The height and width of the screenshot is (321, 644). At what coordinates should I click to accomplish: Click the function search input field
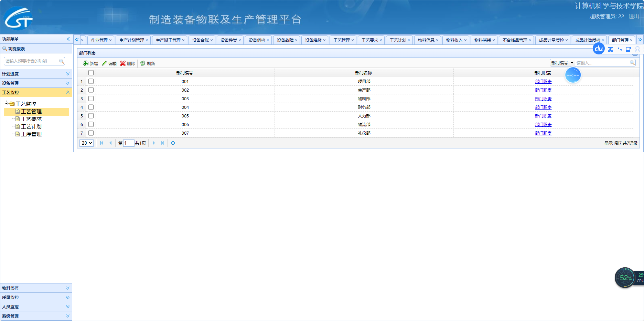(x=31, y=61)
